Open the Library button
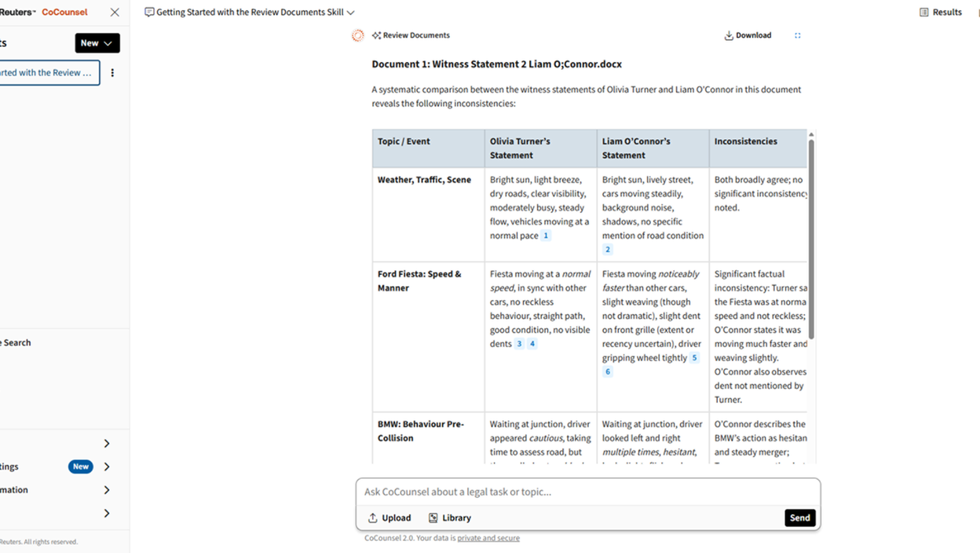 point(449,518)
